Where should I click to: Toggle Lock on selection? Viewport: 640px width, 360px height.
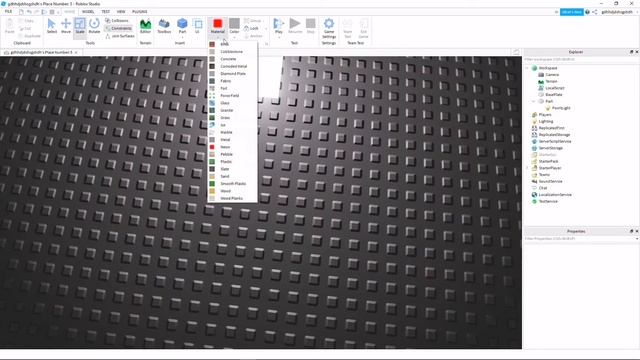[x=251, y=28]
